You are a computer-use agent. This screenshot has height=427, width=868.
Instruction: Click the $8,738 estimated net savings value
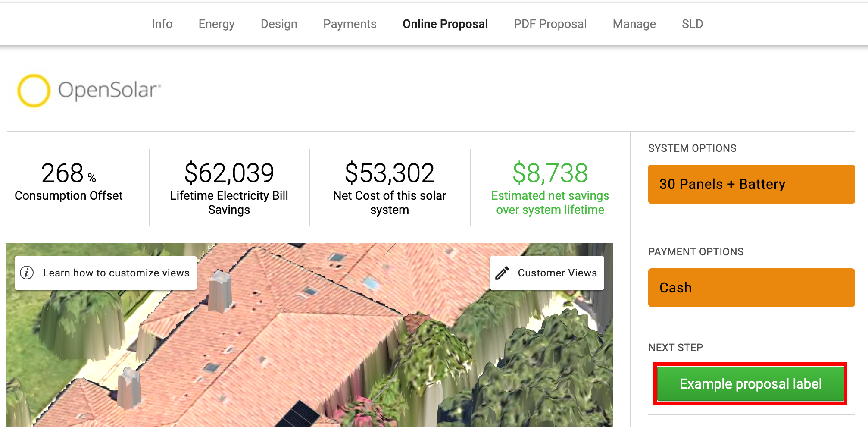[x=550, y=173]
